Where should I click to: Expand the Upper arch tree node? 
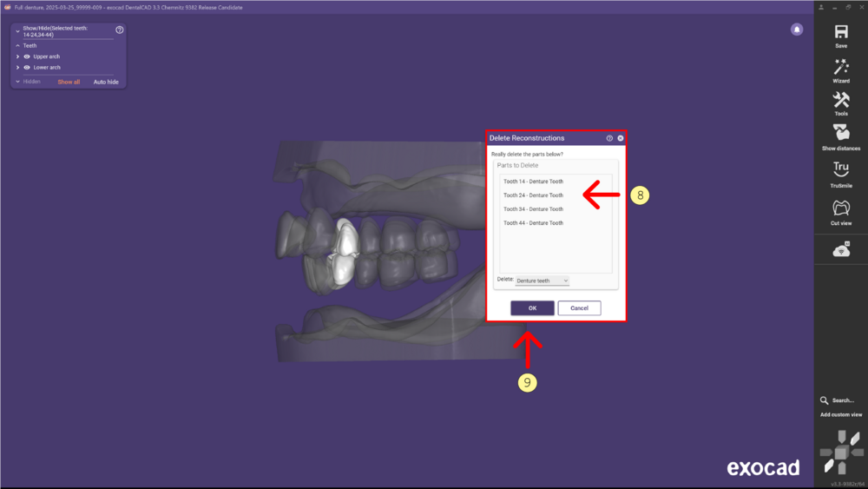coord(17,56)
